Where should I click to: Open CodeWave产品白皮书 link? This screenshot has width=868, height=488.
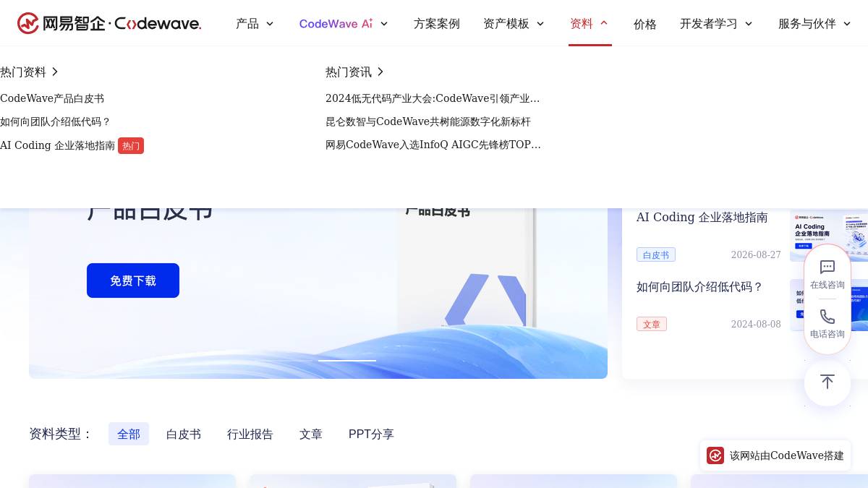52,98
